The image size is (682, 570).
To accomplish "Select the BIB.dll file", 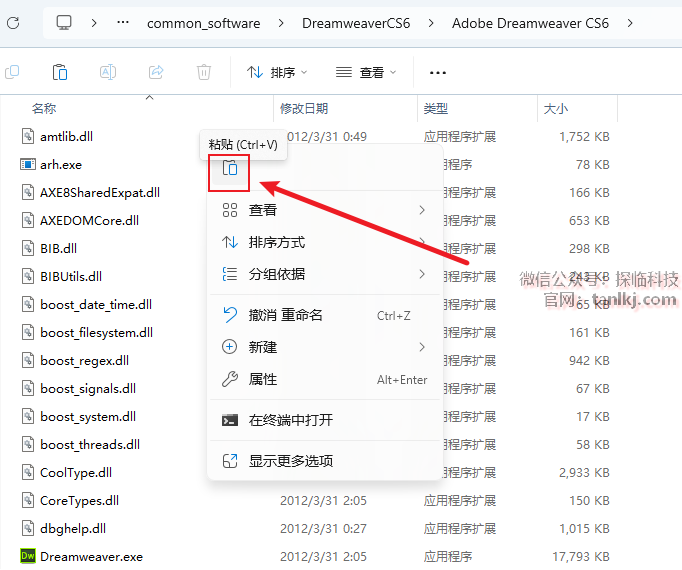I will click(58, 248).
